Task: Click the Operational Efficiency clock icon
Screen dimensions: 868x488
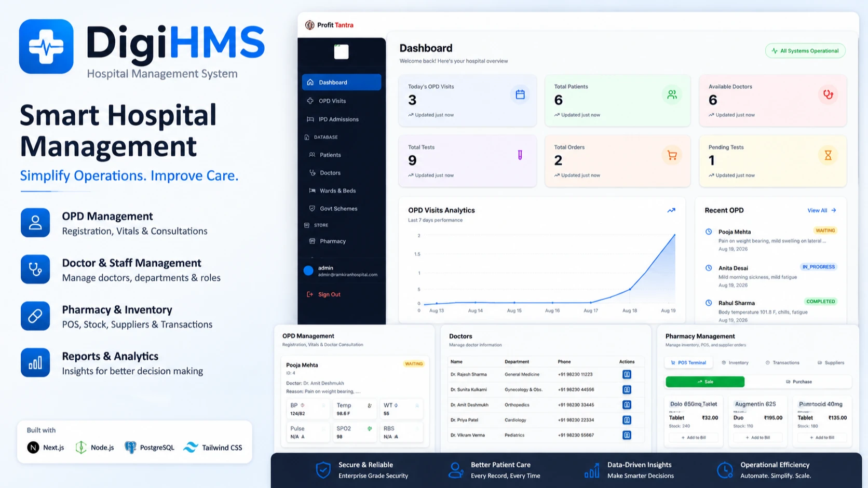Action: (x=725, y=470)
